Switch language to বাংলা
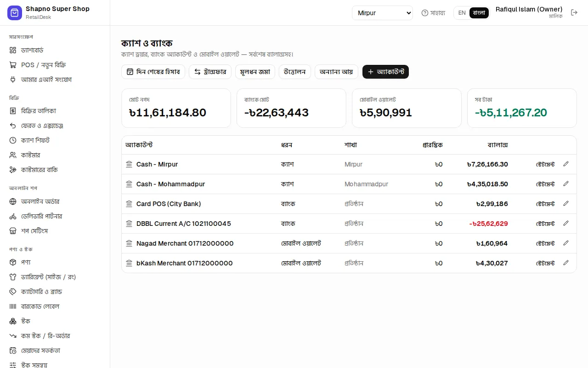This screenshot has height=368, width=588. (479, 13)
